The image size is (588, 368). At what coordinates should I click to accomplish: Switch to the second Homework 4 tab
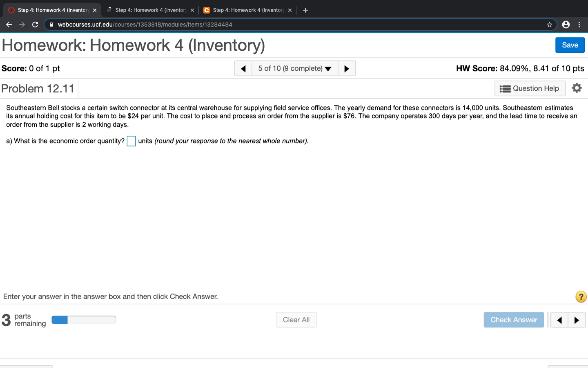pyautogui.click(x=151, y=10)
